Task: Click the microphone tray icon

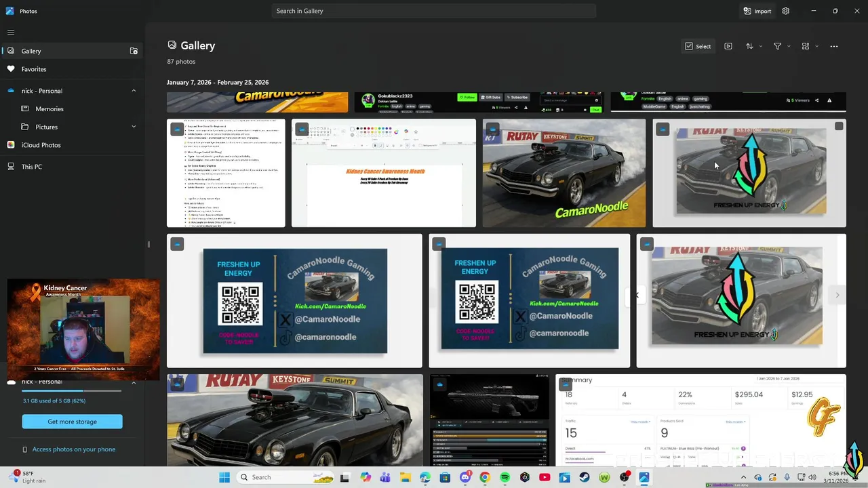Action: coord(787,477)
